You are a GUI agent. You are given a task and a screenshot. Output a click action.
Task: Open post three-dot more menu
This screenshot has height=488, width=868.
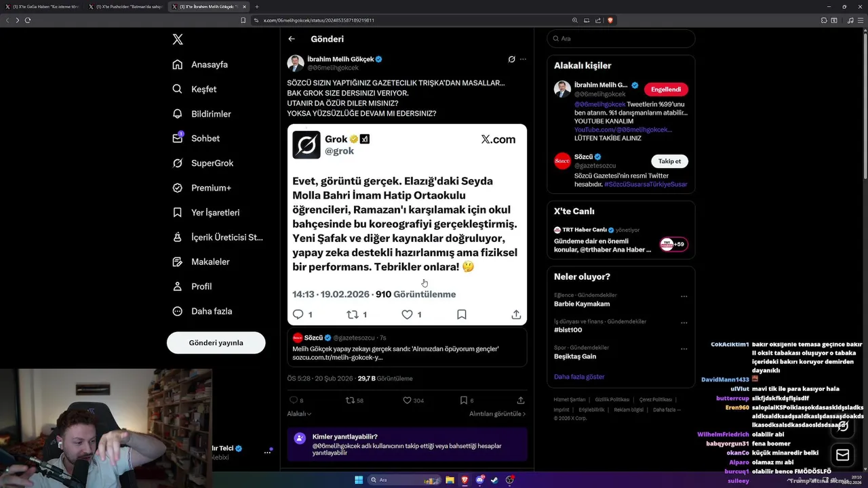[523, 59]
